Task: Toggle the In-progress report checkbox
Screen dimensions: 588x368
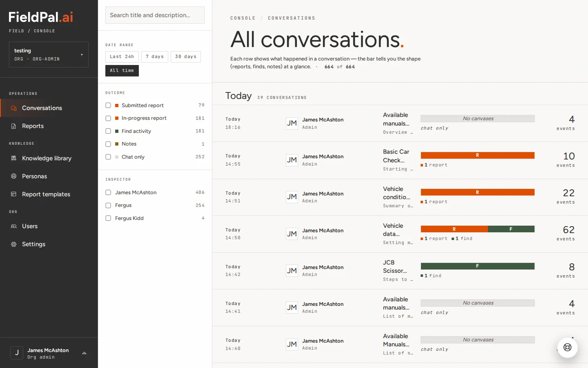Action: [x=108, y=118]
